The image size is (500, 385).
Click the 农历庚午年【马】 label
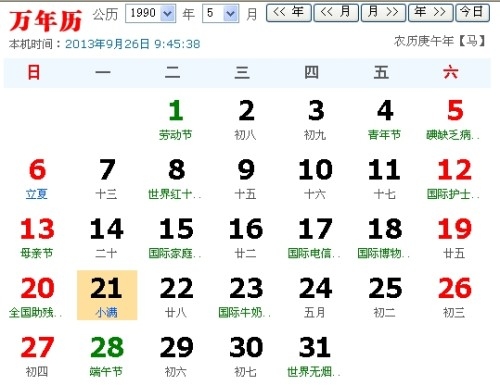(440, 41)
